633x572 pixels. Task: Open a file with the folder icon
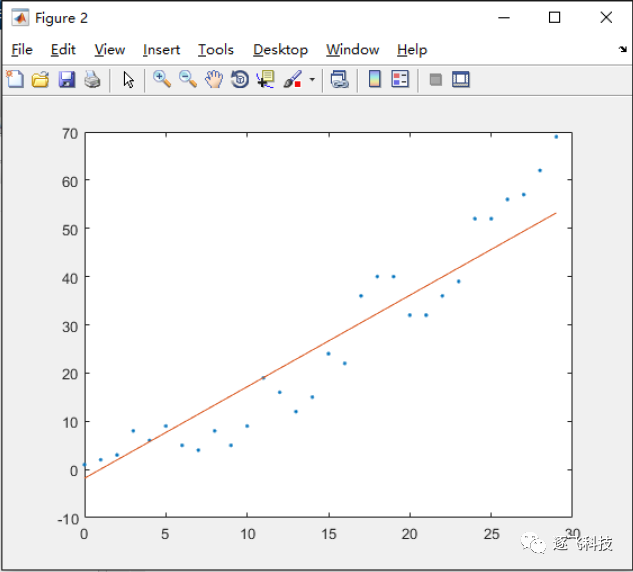[40, 79]
